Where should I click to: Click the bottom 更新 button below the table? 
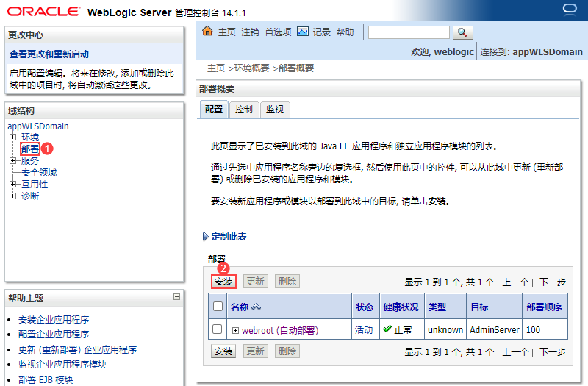click(x=255, y=351)
